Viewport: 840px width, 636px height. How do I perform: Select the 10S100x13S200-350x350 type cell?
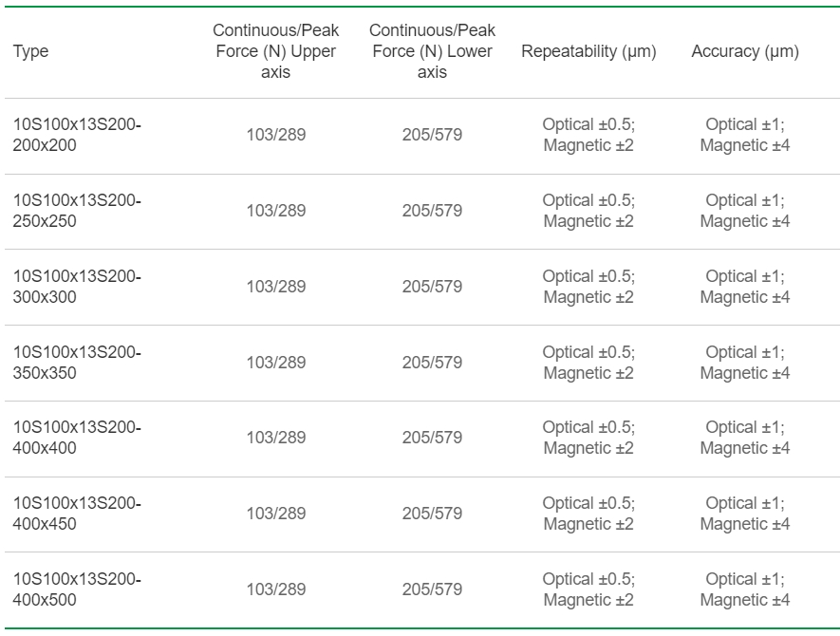point(77,363)
